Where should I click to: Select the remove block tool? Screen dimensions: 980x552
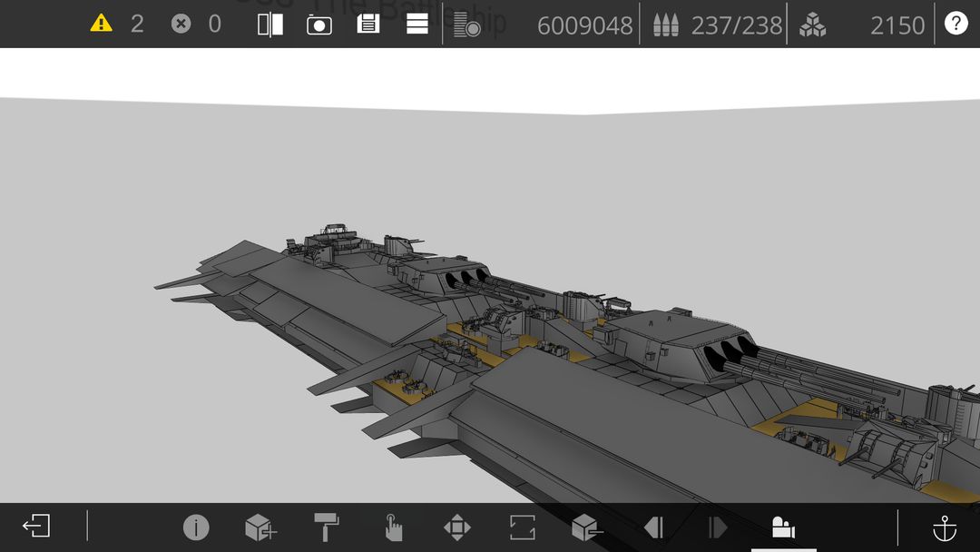(587, 527)
